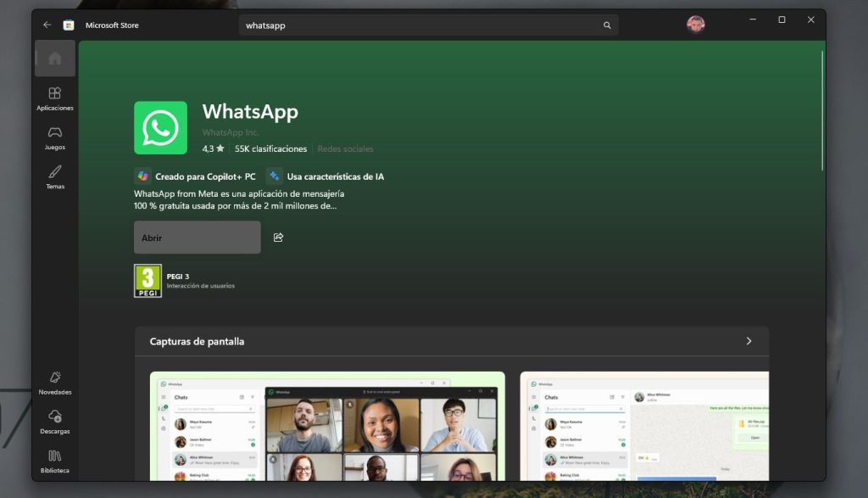
Task: Click the Microsoft Store logo icon
Action: tap(68, 25)
